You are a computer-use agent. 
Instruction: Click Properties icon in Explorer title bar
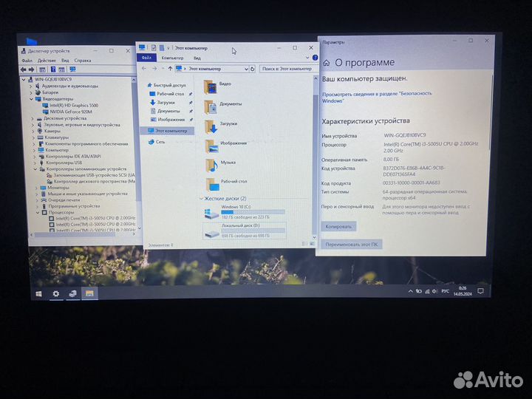(x=154, y=48)
